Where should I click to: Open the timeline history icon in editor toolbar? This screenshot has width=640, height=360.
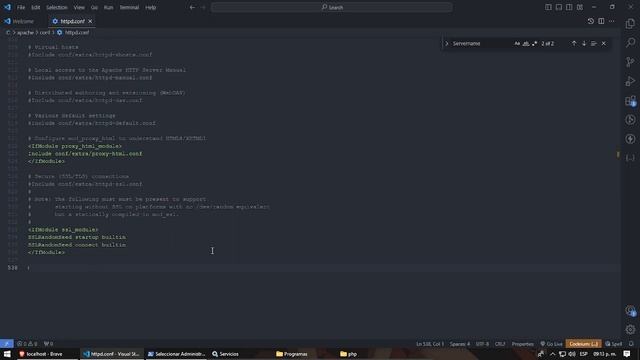point(591,21)
